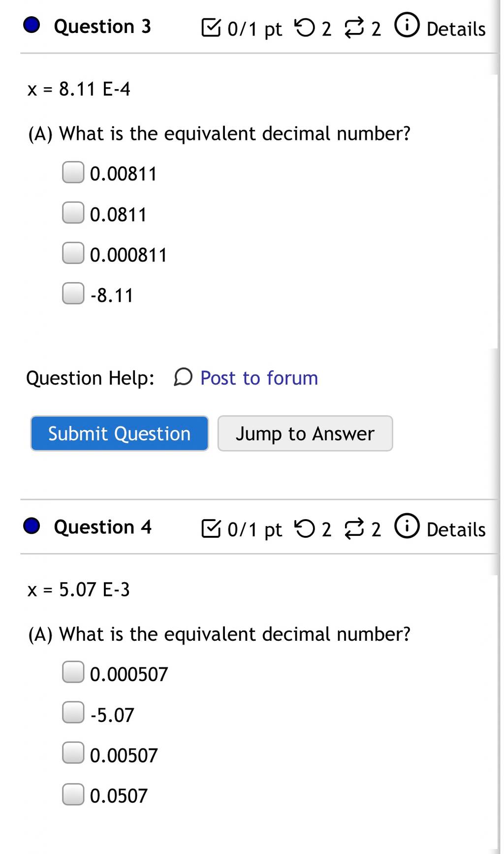The width and height of the screenshot is (504, 854).
Task: Click Question 3 retry attempts icon
Action: 304,28
